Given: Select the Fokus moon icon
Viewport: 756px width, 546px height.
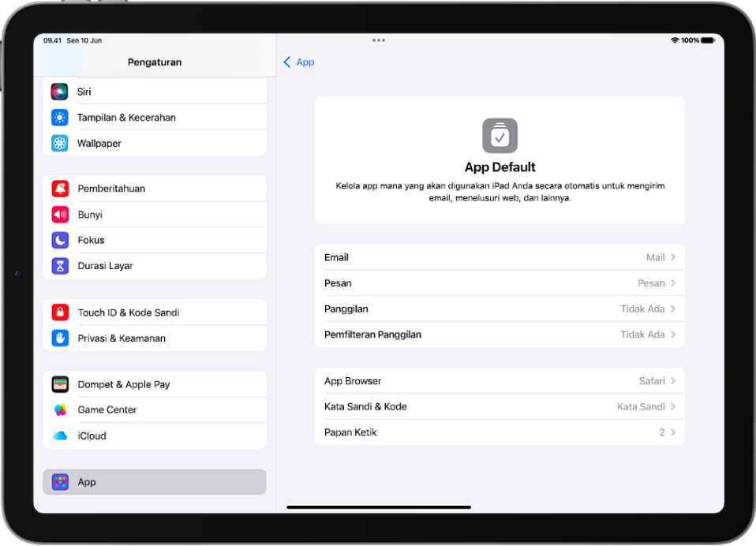Looking at the screenshot, I should click(62, 240).
